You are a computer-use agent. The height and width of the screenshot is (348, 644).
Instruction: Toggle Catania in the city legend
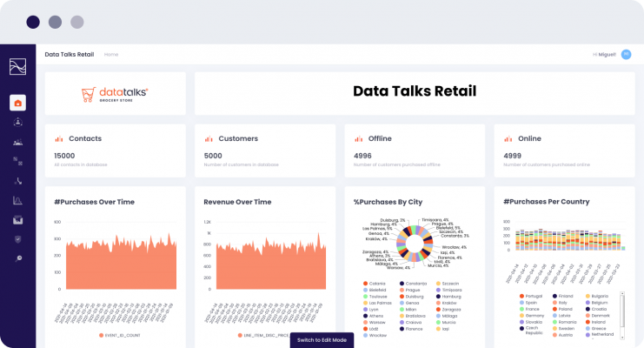click(x=375, y=284)
